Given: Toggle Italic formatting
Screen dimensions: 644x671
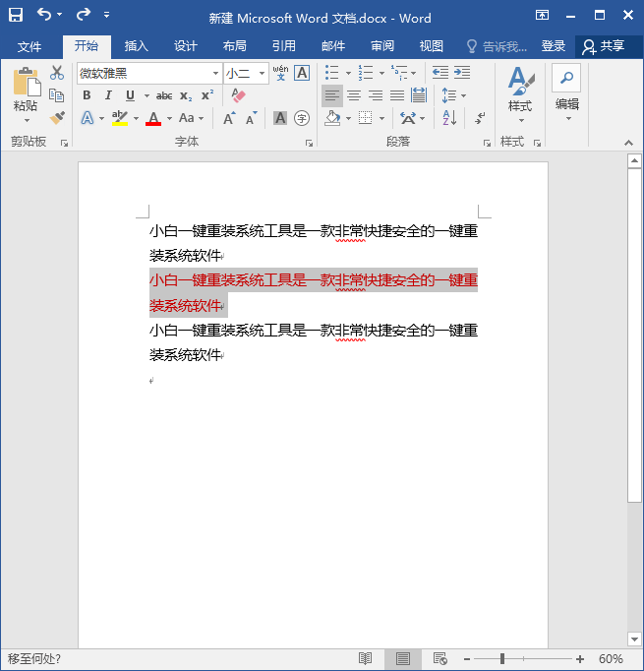Looking at the screenshot, I should click(108, 95).
